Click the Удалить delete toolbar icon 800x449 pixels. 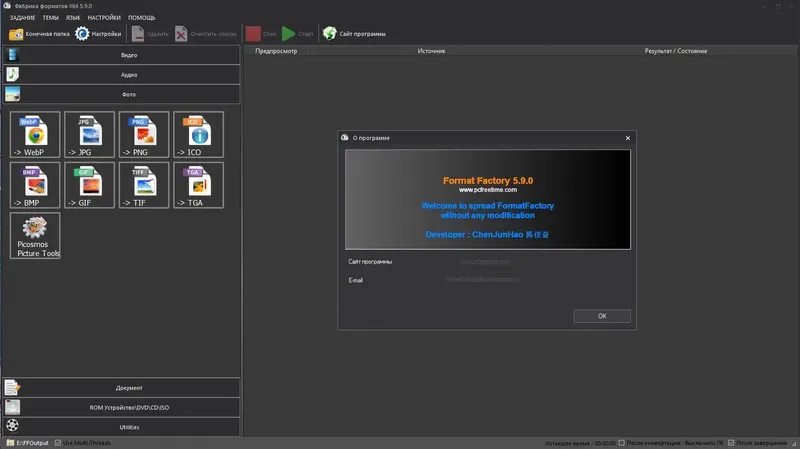[138, 34]
